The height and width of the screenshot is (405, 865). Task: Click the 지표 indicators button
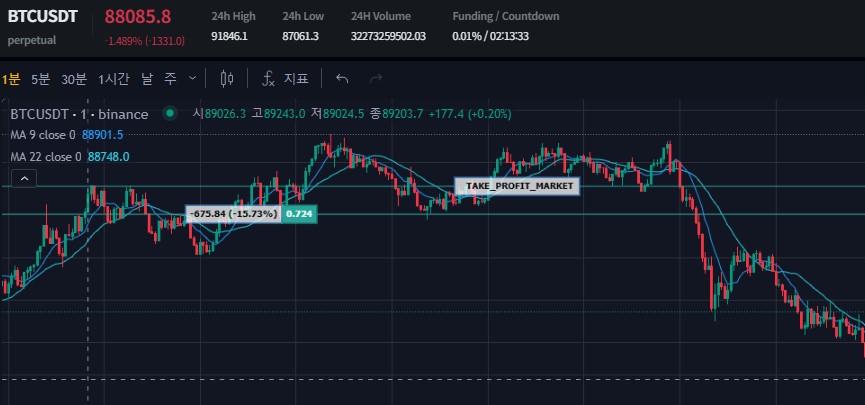pyautogui.click(x=296, y=79)
